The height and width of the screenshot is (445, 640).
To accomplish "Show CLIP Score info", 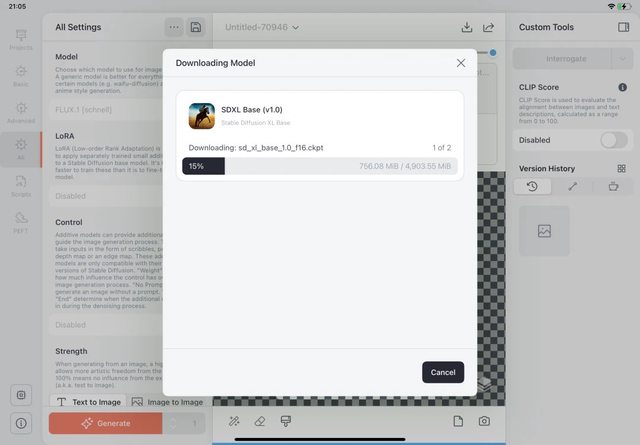I will click(623, 88).
